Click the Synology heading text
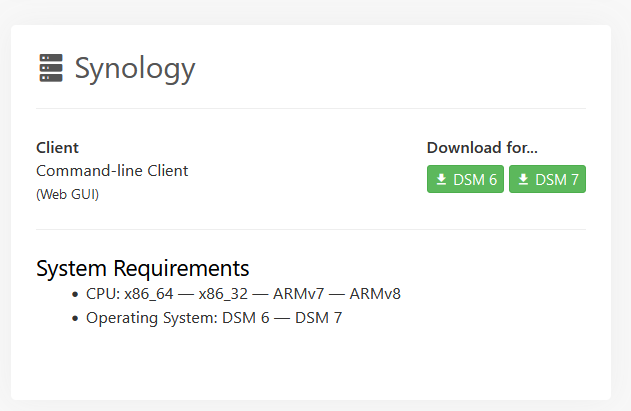631x411 pixels. (135, 69)
